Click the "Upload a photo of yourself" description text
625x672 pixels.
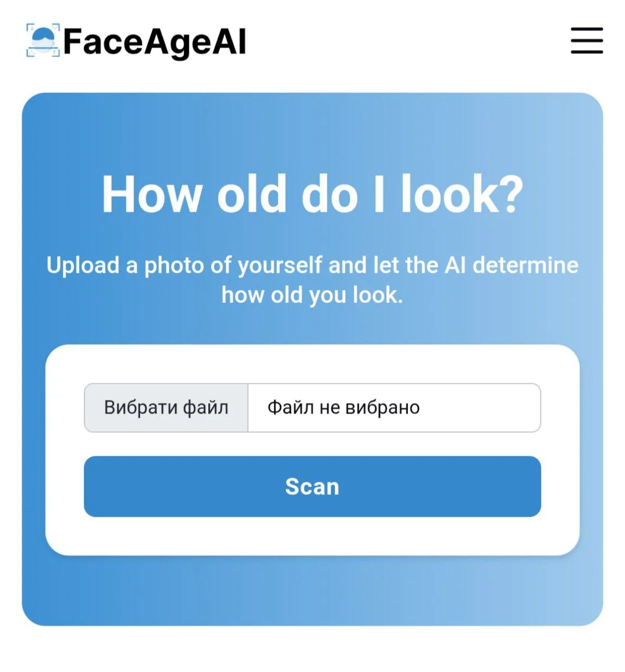[312, 265]
